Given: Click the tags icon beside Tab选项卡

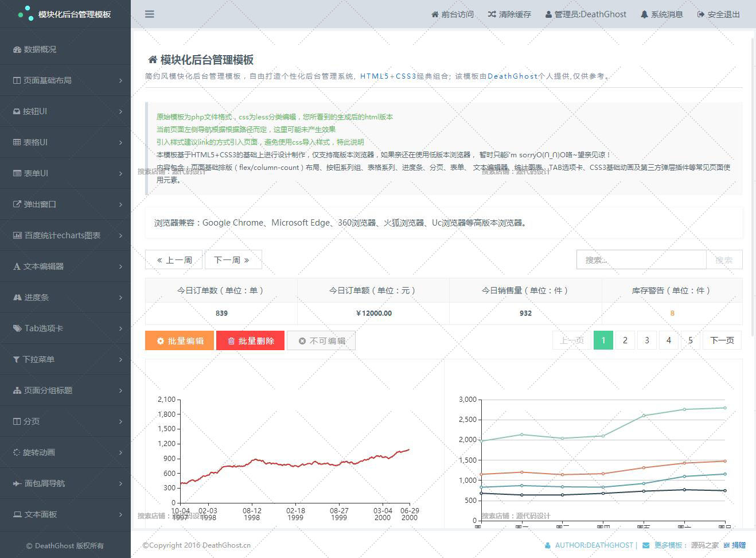Looking at the screenshot, I should point(17,328).
